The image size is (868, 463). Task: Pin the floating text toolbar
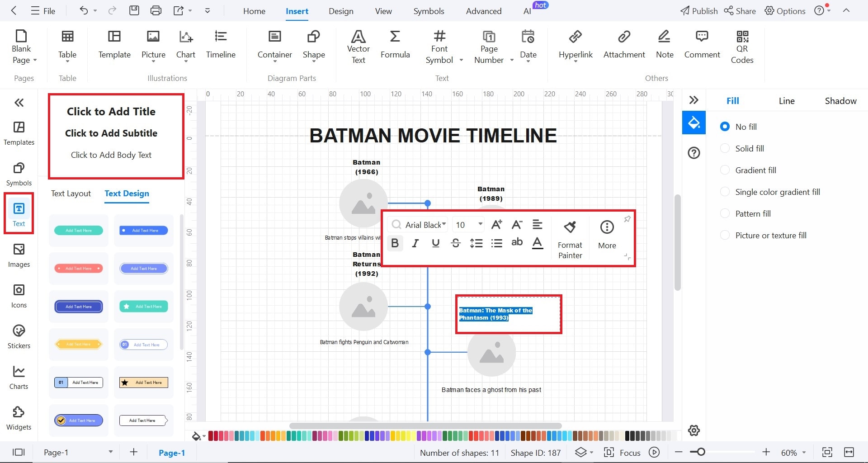point(627,219)
